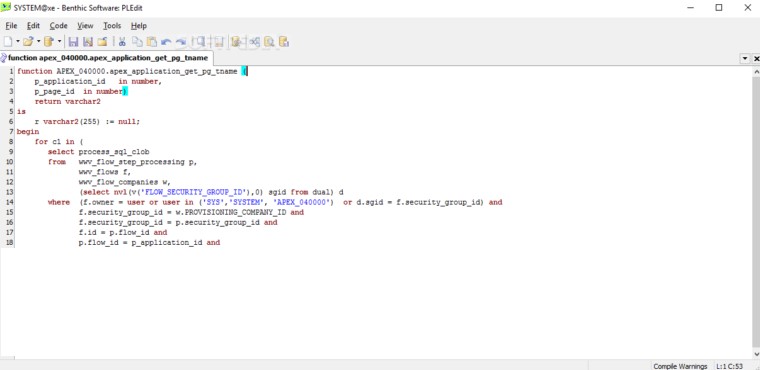Click the Paste clipboard icon
760x370 pixels.
point(152,42)
